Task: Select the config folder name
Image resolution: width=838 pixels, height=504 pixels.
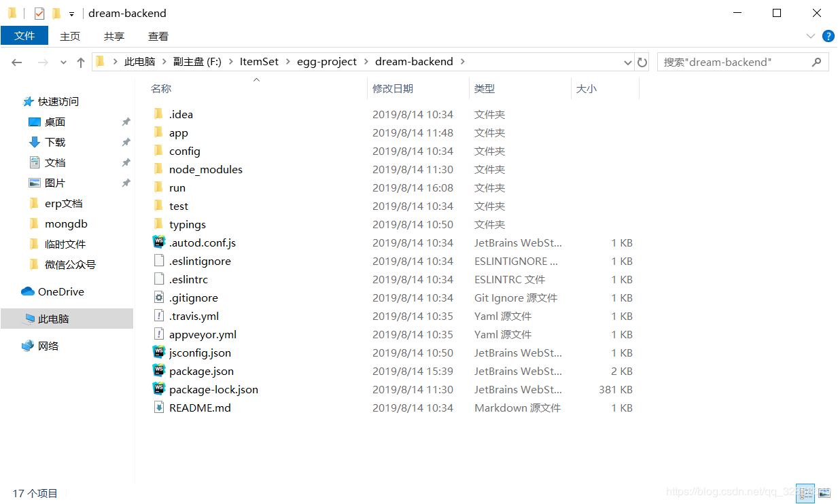Action: click(x=185, y=151)
